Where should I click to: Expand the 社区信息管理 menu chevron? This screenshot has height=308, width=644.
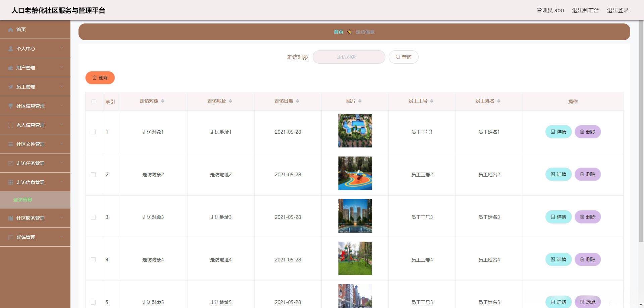(62, 106)
